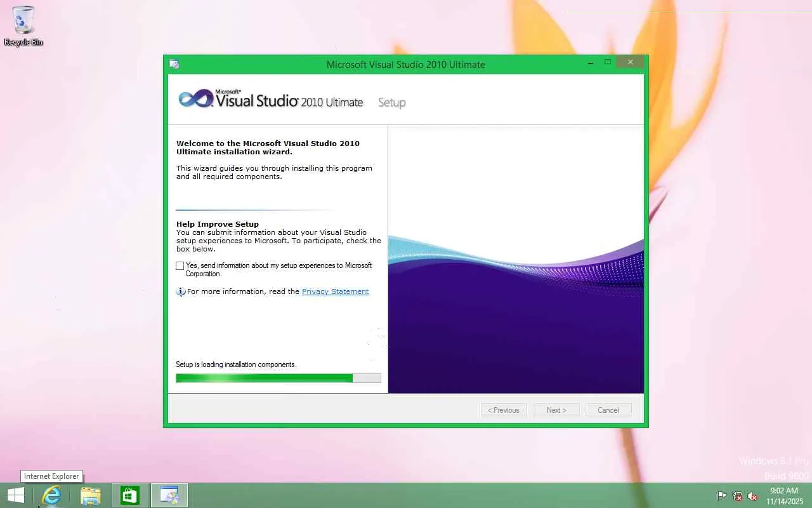Open the taskbar clock and date

[x=784, y=496]
